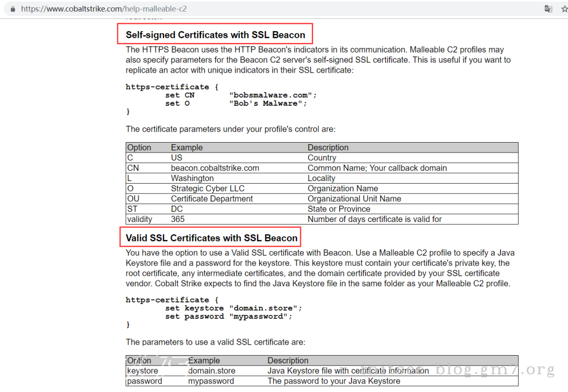This screenshot has width=568, height=392.
Task: Click 'beacon.cobaltstrike.com' in the CN row
Action: (215, 168)
